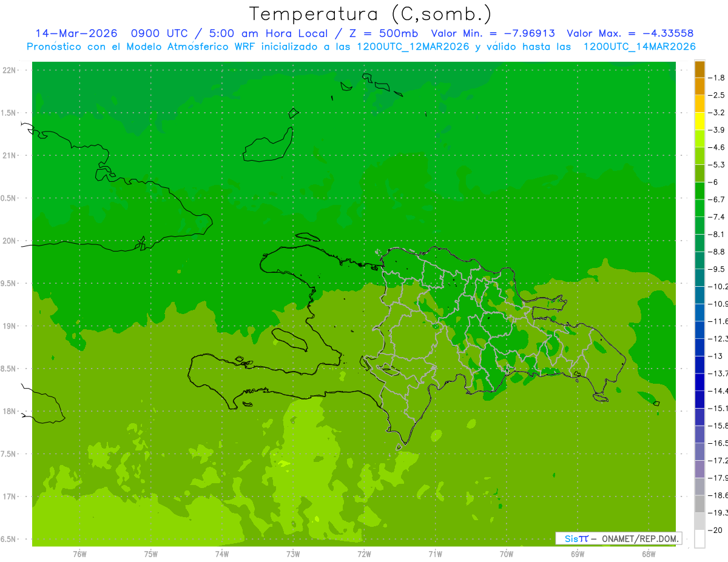The width and height of the screenshot is (728, 562).
Task: Pick the light gray swatch between -19.3 and -20
Action: [x=699, y=521]
